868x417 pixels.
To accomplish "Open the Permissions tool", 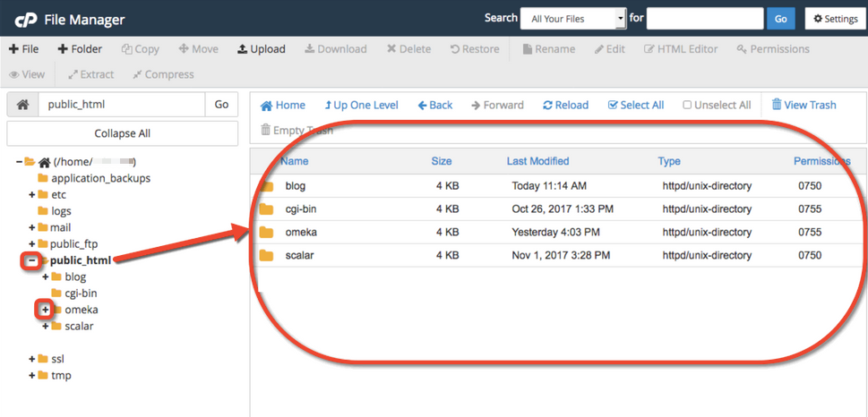I will [773, 49].
